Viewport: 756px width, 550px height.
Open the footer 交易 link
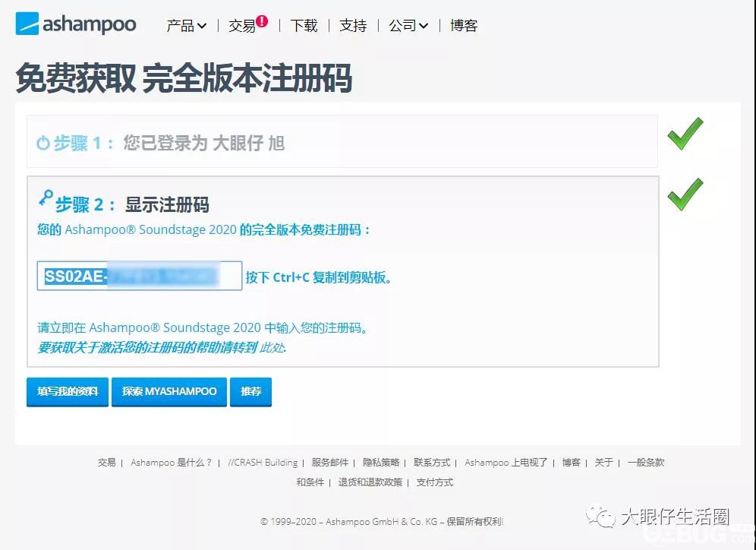pyautogui.click(x=106, y=462)
